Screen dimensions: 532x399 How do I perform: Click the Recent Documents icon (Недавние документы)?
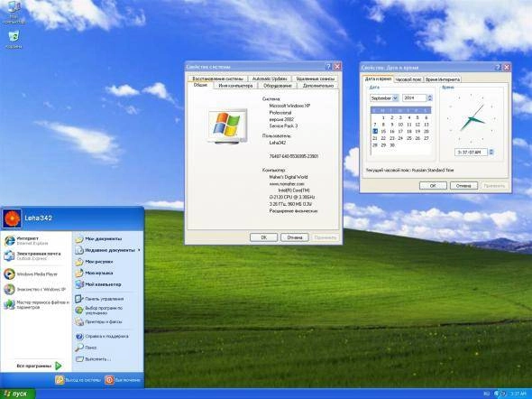[79, 250]
